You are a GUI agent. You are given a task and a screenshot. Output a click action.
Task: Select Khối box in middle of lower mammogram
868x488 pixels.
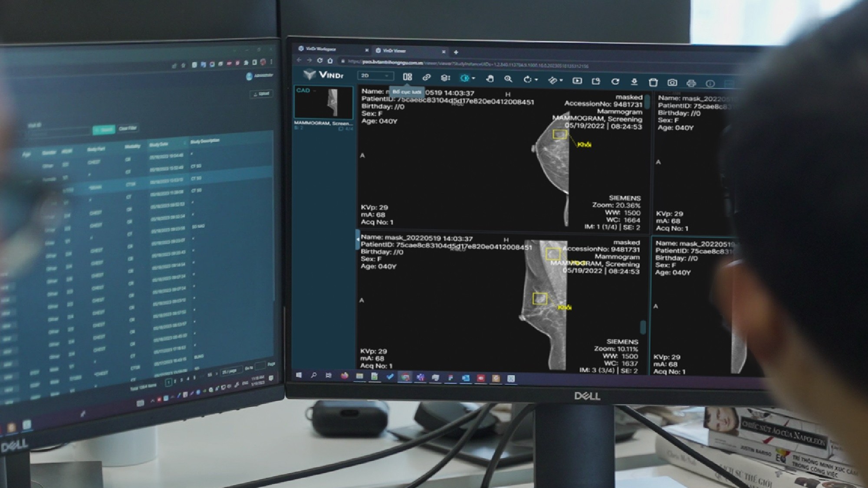pyautogui.click(x=540, y=298)
